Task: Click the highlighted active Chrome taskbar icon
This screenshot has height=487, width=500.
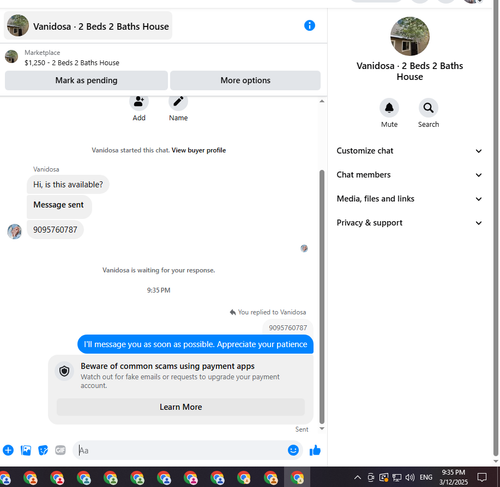Action: point(297,477)
